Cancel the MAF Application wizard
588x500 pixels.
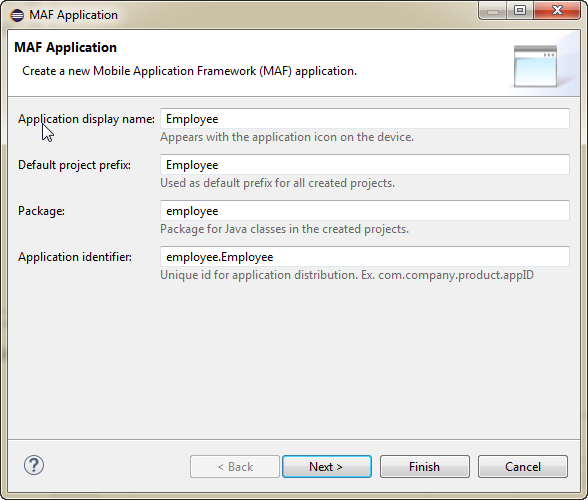[523, 467]
